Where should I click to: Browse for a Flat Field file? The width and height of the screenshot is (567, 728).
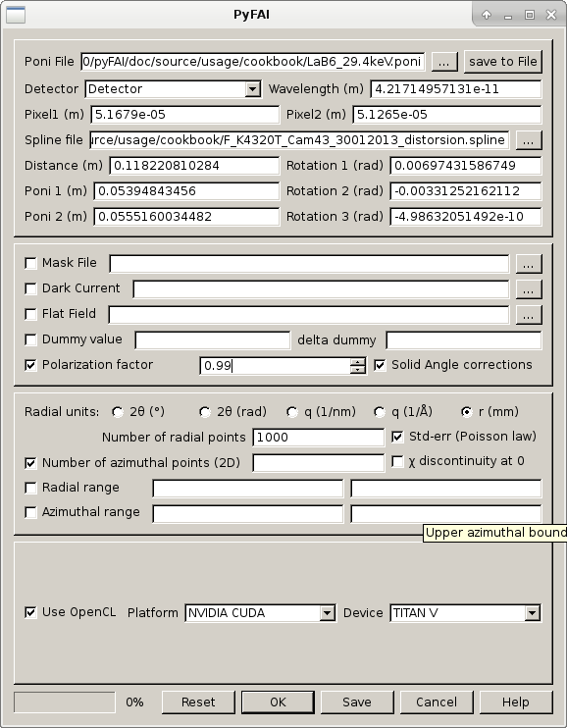point(529,315)
